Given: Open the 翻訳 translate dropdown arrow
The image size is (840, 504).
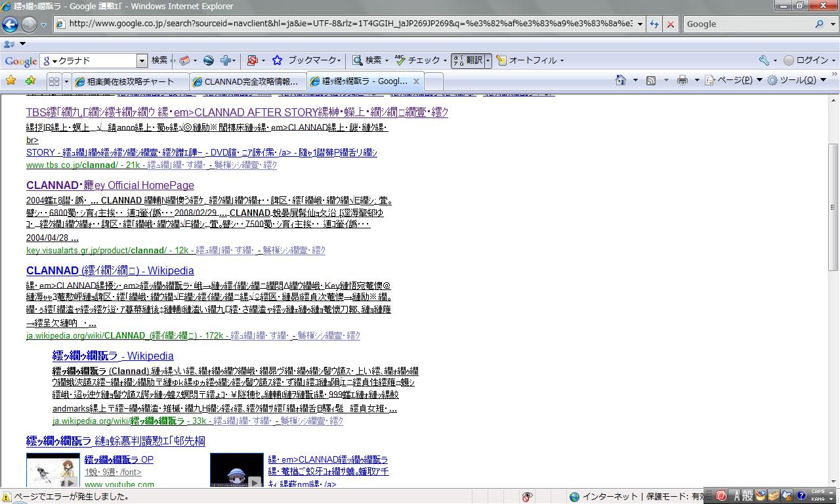Looking at the screenshot, I should [x=488, y=60].
